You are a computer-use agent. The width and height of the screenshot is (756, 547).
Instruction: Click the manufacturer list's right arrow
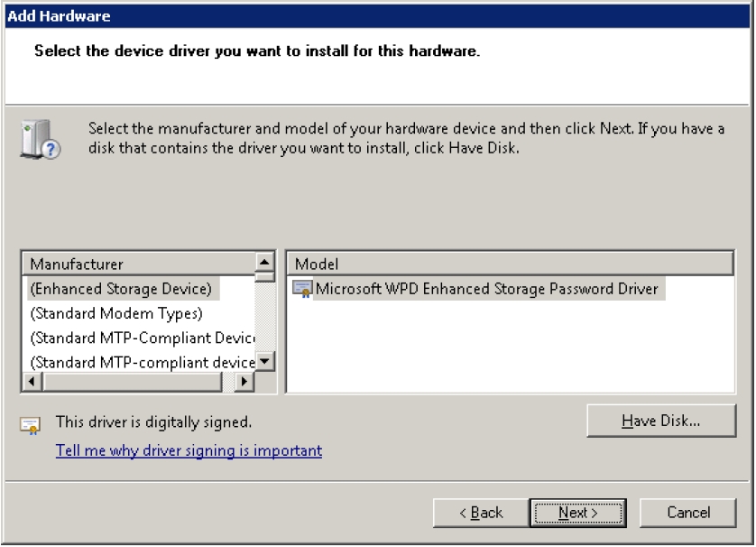pos(244,382)
